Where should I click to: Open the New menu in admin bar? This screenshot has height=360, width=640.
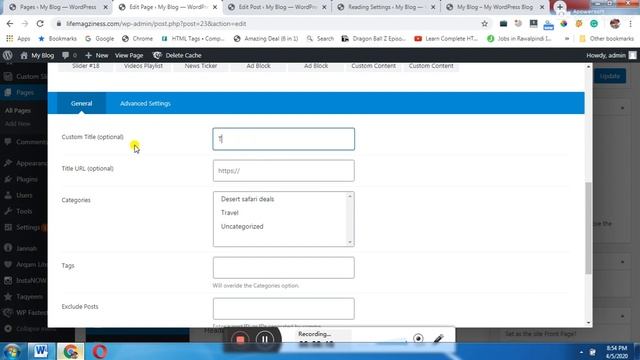tap(97, 55)
